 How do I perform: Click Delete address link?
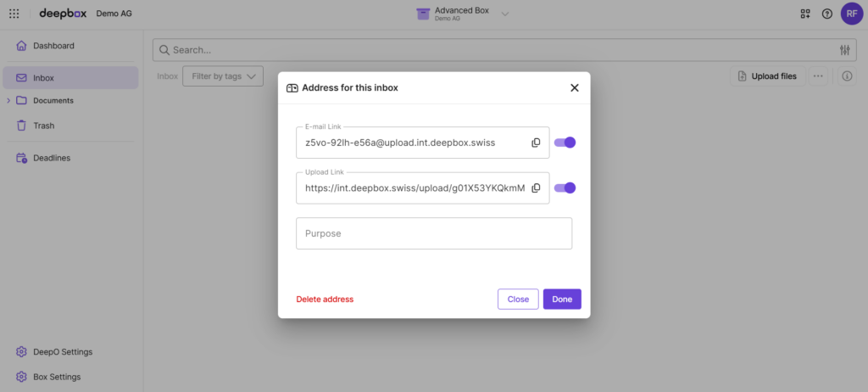tap(325, 300)
